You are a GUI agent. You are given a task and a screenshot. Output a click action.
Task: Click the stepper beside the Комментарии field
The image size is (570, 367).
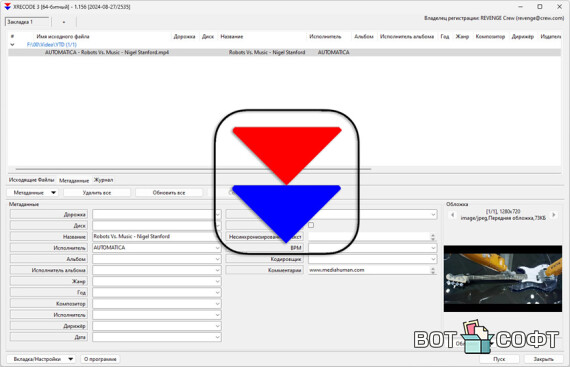click(x=433, y=270)
